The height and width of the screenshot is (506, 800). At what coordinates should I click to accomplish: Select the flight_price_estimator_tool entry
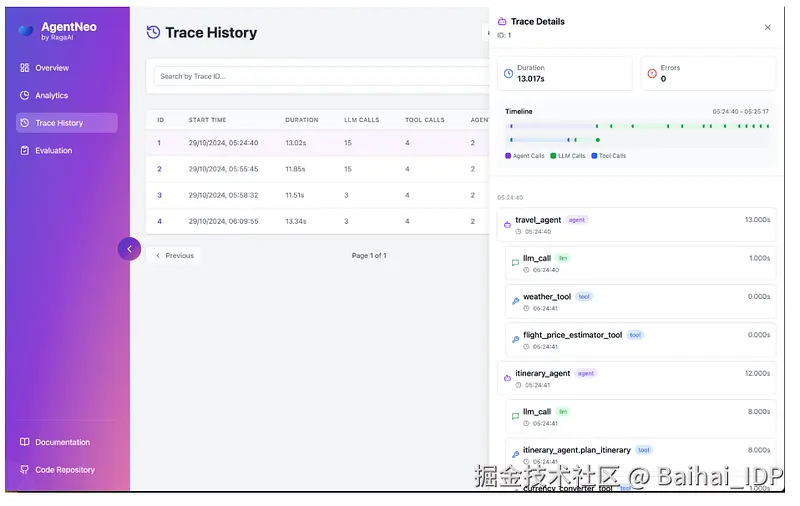[x=641, y=340]
